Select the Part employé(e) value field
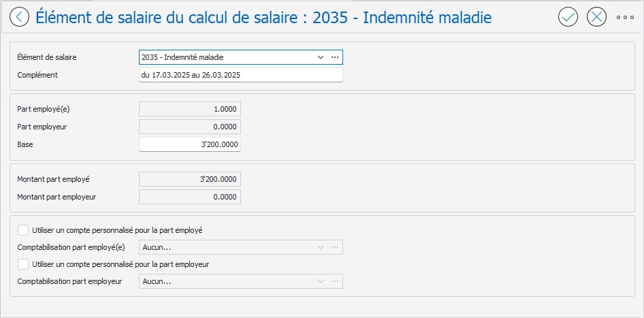 (x=190, y=109)
